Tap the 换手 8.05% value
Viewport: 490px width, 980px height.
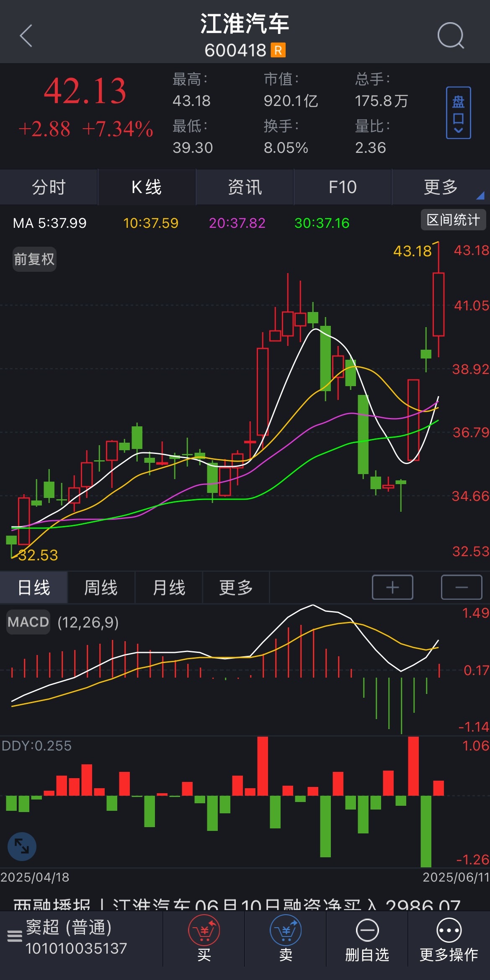(286, 148)
